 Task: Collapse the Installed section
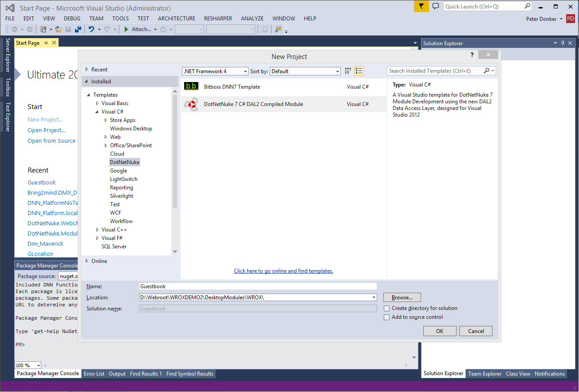click(87, 82)
